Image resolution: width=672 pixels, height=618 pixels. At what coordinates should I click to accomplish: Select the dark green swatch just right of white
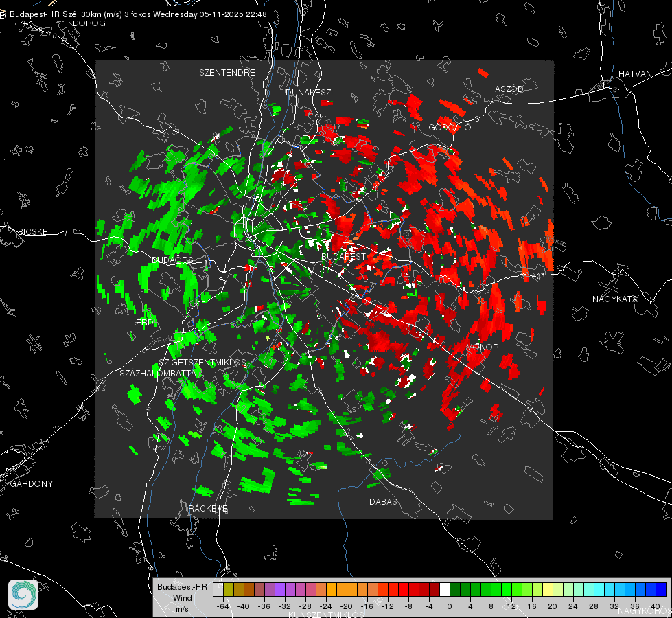[455, 589]
